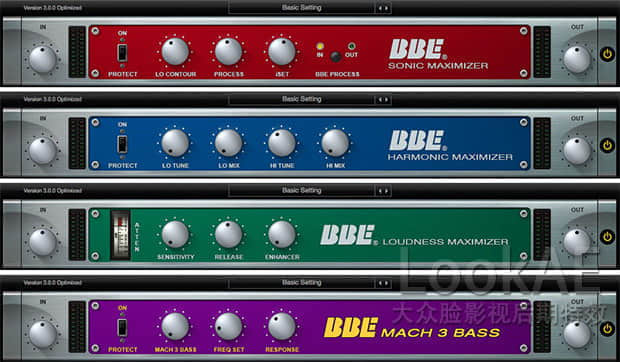
Task: Click power button on Harmonic Maximizer
Action: coord(607,145)
